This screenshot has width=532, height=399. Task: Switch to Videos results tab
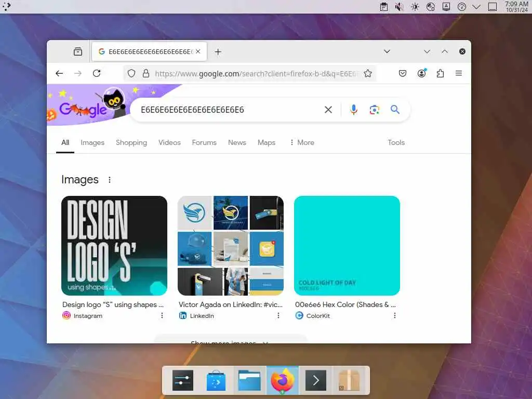click(169, 142)
